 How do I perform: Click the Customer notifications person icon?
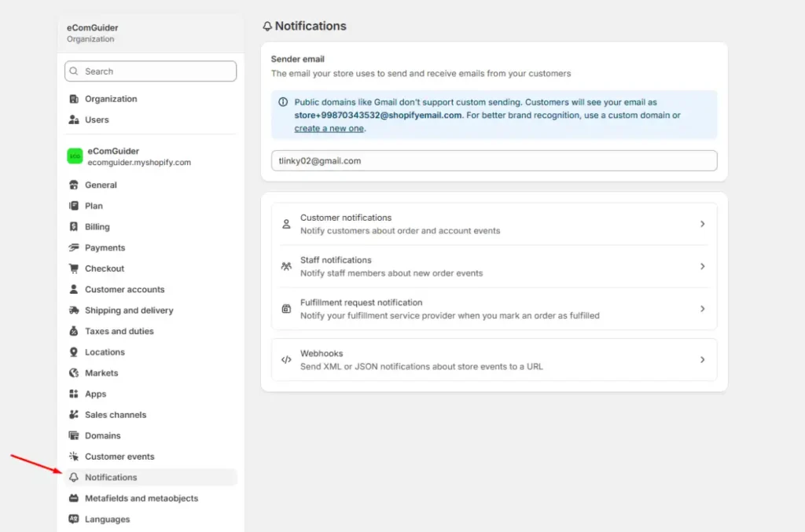pos(286,224)
